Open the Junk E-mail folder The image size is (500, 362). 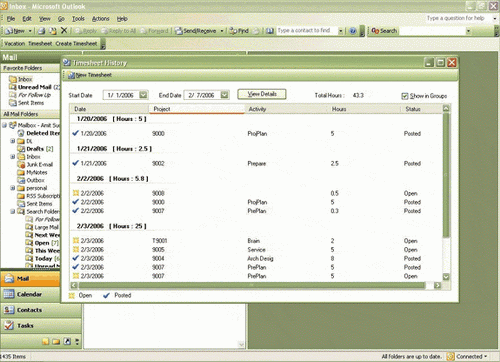click(x=35, y=164)
